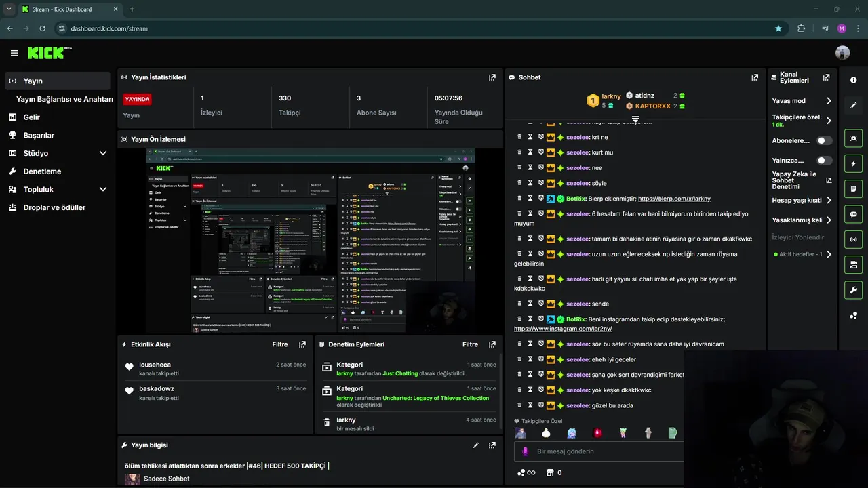Collapse the chat leaderboard handle
This screenshot has width=868, height=488.
[x=635, y=119]
